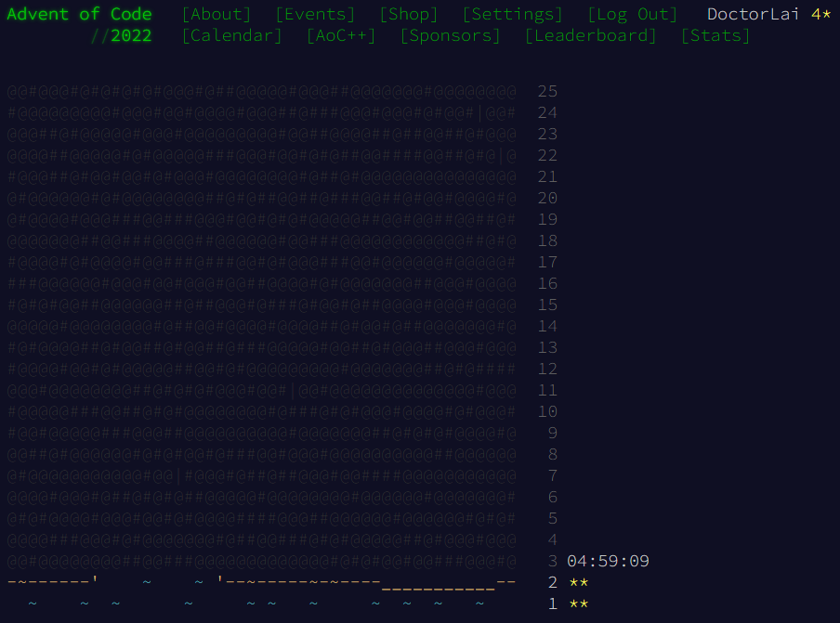Click Day 3 countdown 04:59:09
This screenshot has width=840, height=623.
608,561
